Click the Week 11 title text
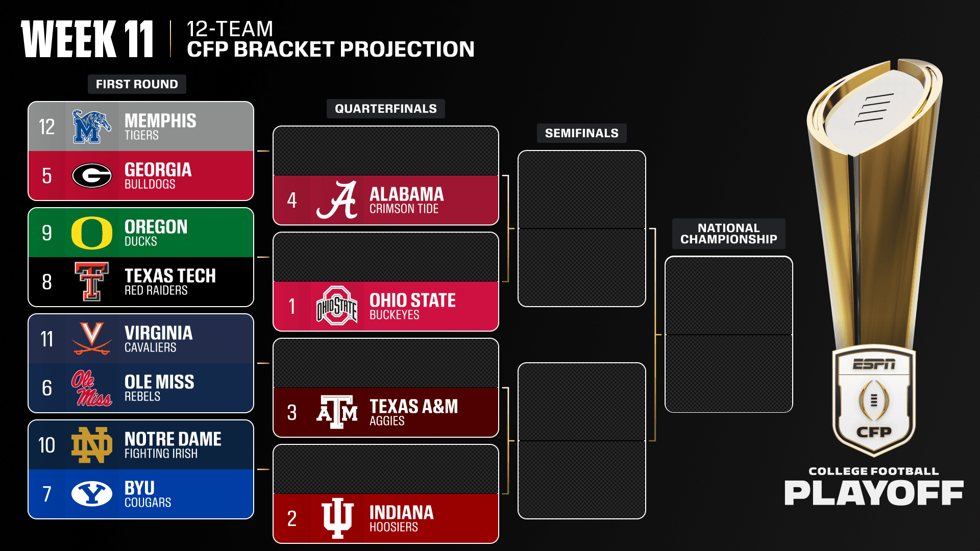This screenshot has width=980, height=551. (x=87, y=39)
